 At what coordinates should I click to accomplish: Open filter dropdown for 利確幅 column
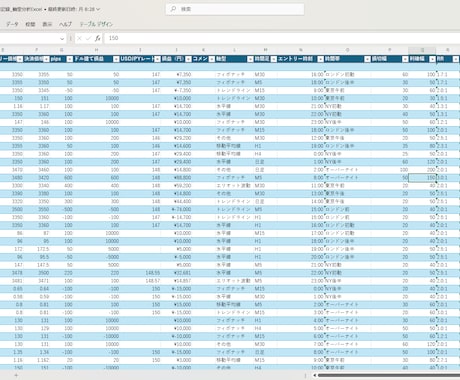click(x=432, y=59)
